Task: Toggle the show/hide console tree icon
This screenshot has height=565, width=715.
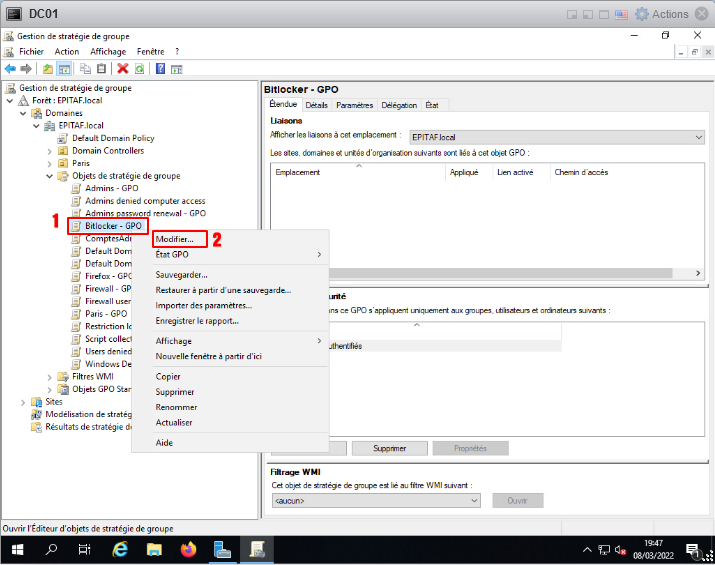Action: click(x=64, y=69)
